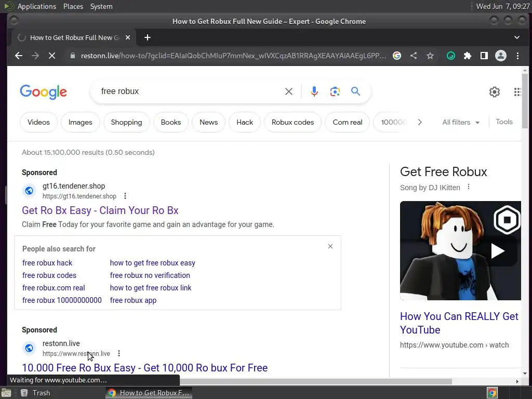Search for free robux codes
Screen dimensions: 532x399
49,275
